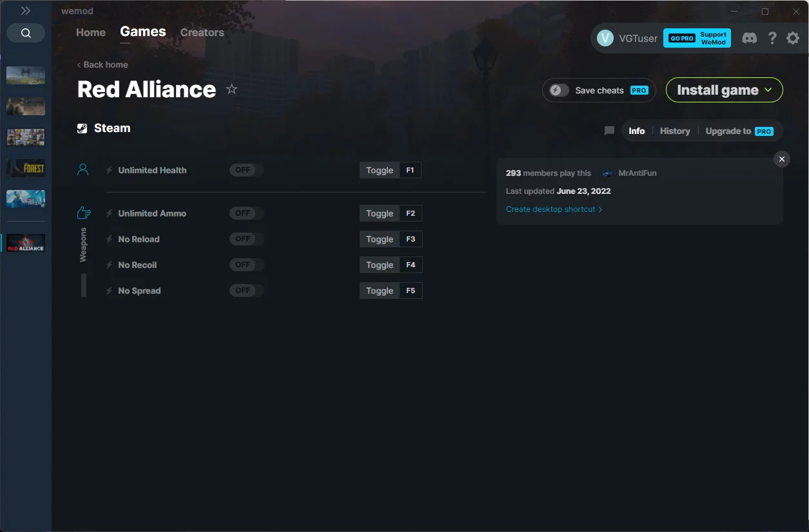Open the settings gear icon
Viewport: 809px width, 532px height.
pyautogui.click(x=793, y=38)
